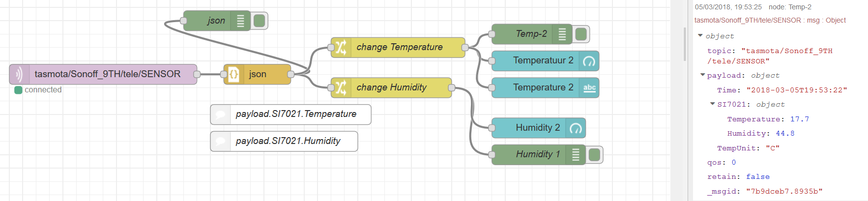Toggle the Humidity 1 debug node button
The height and width of the screenshot is (201, 868).
point(594,155)
